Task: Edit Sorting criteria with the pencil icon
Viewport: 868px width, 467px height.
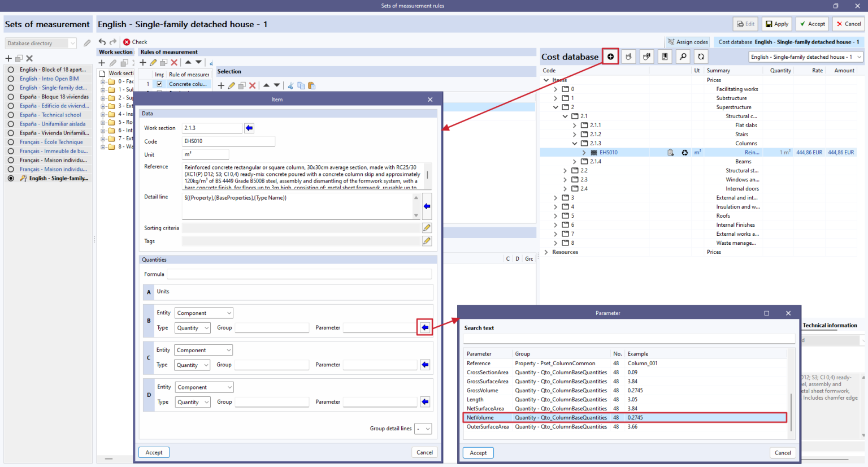Action: pyautogui.click(x=427, y=227)
